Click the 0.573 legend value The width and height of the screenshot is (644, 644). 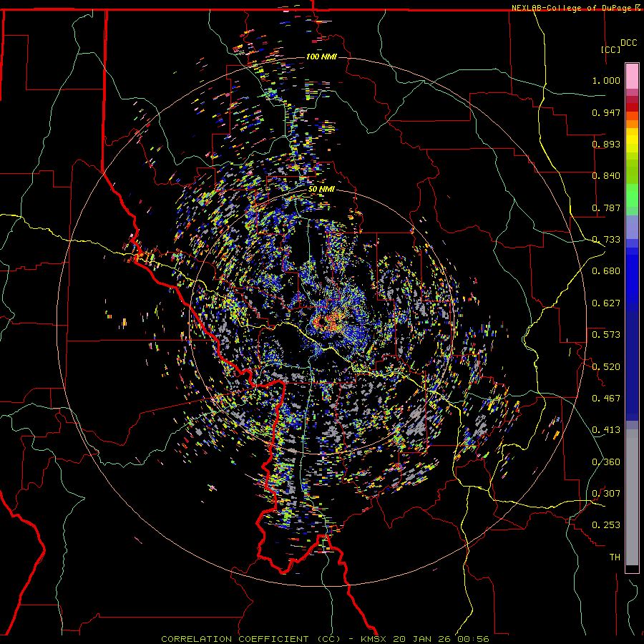point(606,335)
